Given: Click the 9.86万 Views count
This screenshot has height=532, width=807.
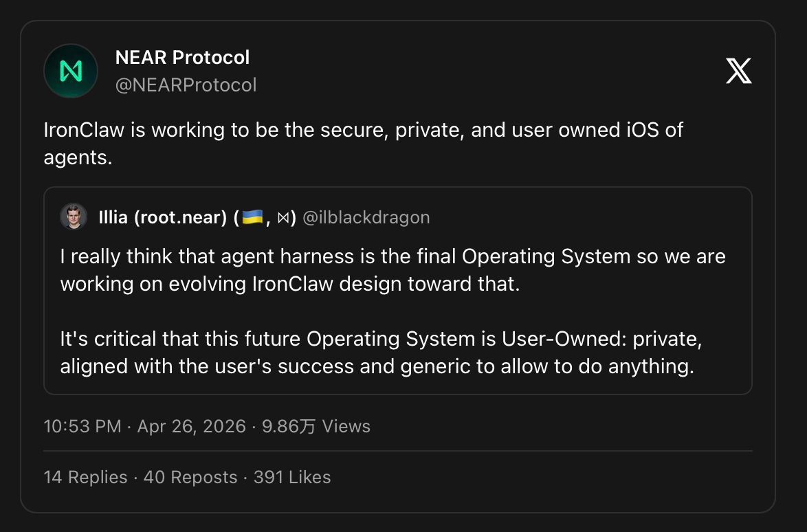Looking at the screenshot, I should pos(316,426).
